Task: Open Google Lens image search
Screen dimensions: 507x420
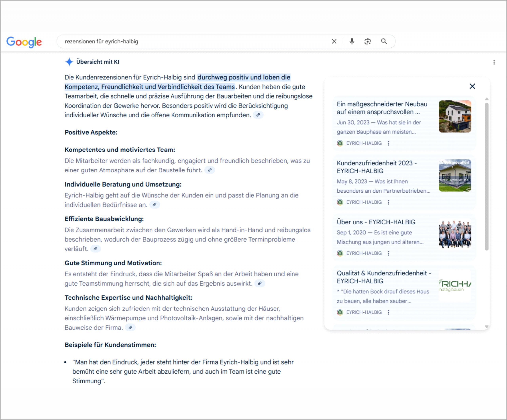Action: point(367,42)
